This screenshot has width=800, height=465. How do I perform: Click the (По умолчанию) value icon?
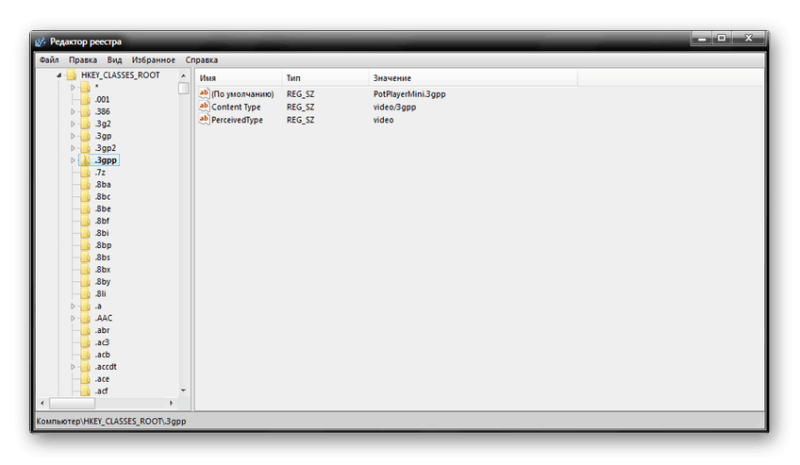[204, 93]
